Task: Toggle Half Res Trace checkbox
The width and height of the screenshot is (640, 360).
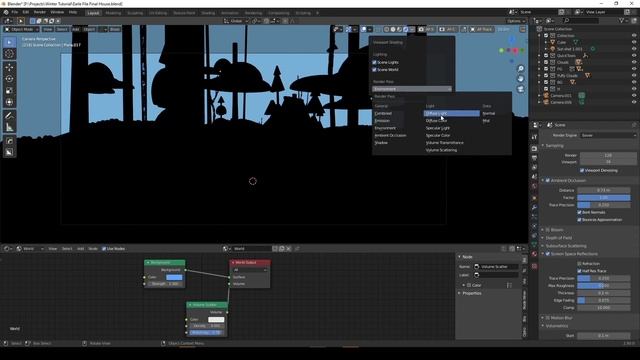Action: point(580,271)
